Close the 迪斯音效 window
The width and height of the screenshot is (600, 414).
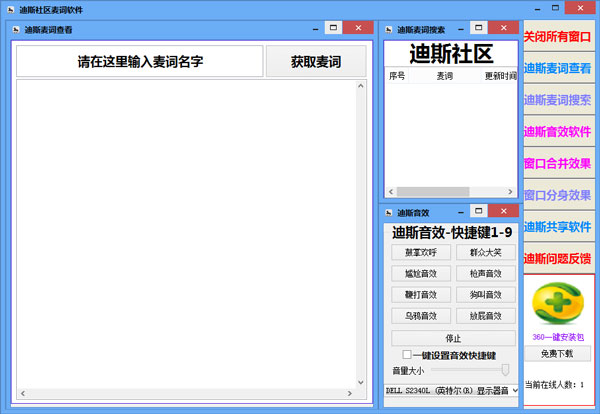point(504,211)
